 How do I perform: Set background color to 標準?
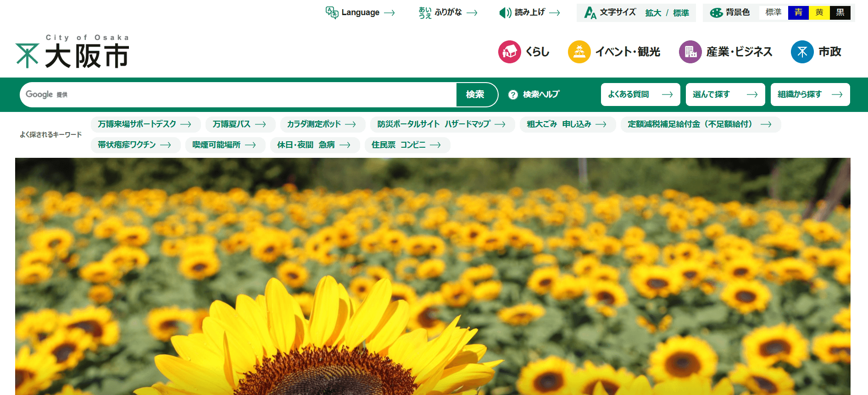coord(773,12)
